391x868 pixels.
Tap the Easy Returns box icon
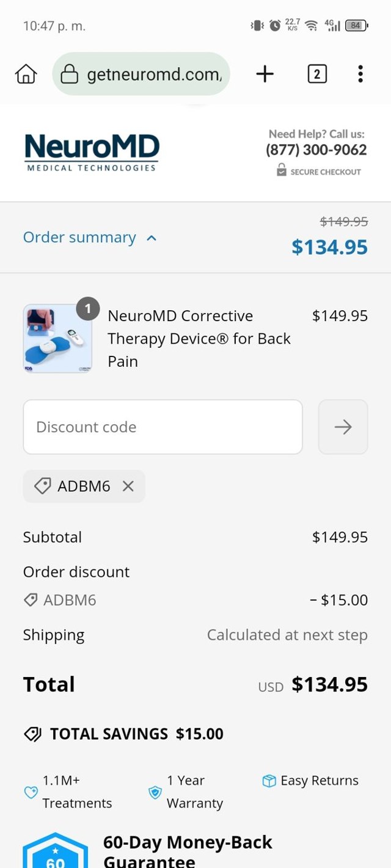(269, 781)
